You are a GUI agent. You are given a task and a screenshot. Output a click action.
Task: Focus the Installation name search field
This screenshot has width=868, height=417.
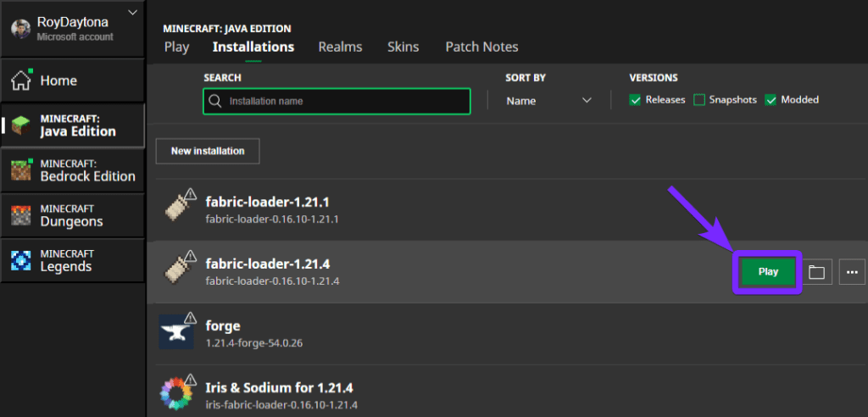pyautogui.click(x=337, y=102)
